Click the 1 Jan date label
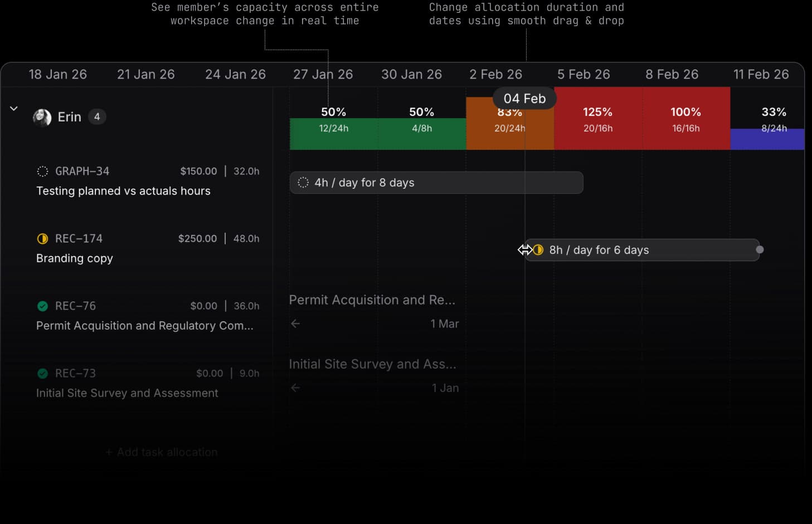The image size is (812, 524). pos(445,388)
